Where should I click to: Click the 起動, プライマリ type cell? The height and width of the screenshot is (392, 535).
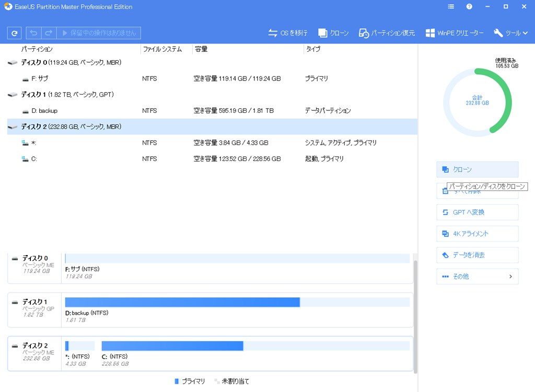324,159
